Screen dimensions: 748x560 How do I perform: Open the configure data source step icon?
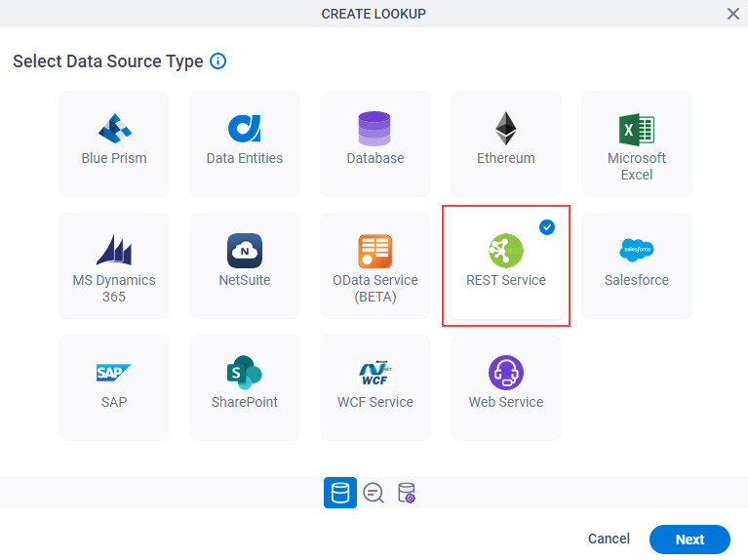tap(407, 493)
